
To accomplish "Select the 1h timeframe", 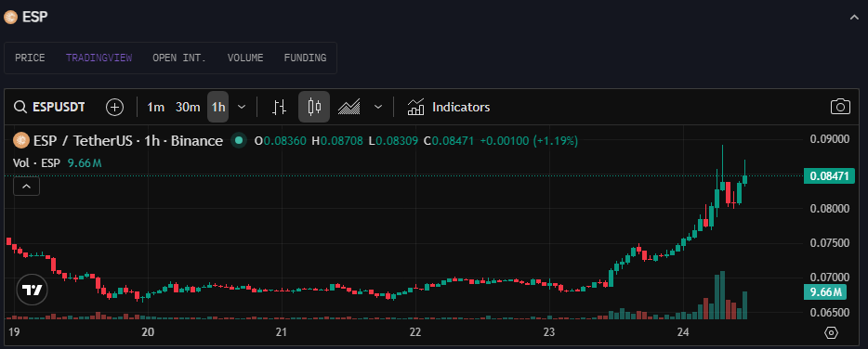I will tap(218, 107).
